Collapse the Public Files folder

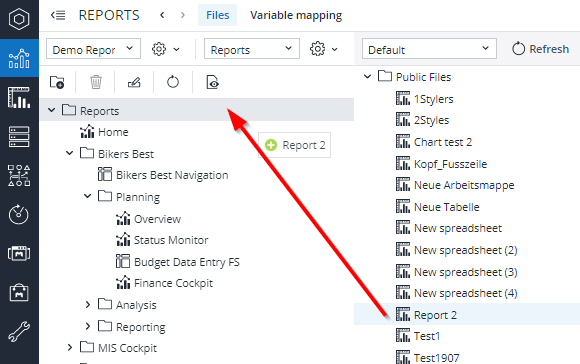(x=367, y=77)
